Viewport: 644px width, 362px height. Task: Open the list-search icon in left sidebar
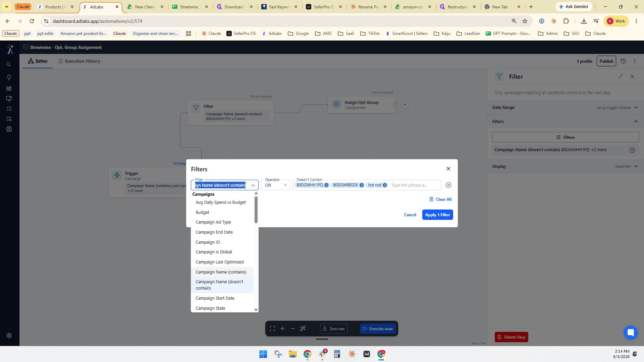pos(9,119)
